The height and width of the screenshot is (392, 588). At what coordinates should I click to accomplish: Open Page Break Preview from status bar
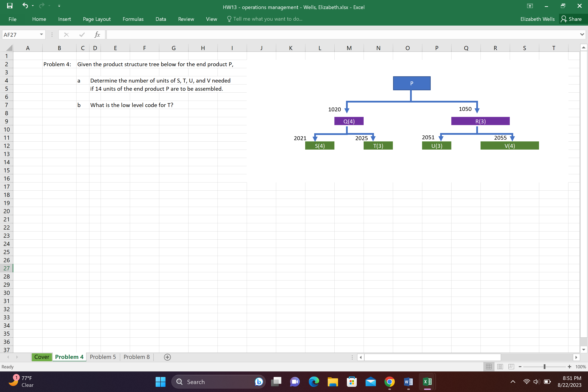pyautogui.click(x=511, y=366)
